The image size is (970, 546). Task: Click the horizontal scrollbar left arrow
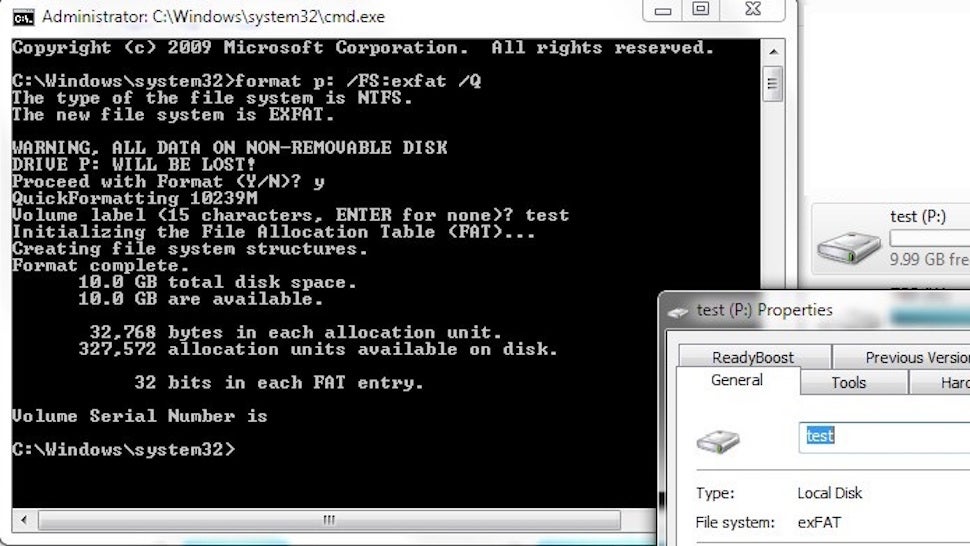click(x=24, y=520)
